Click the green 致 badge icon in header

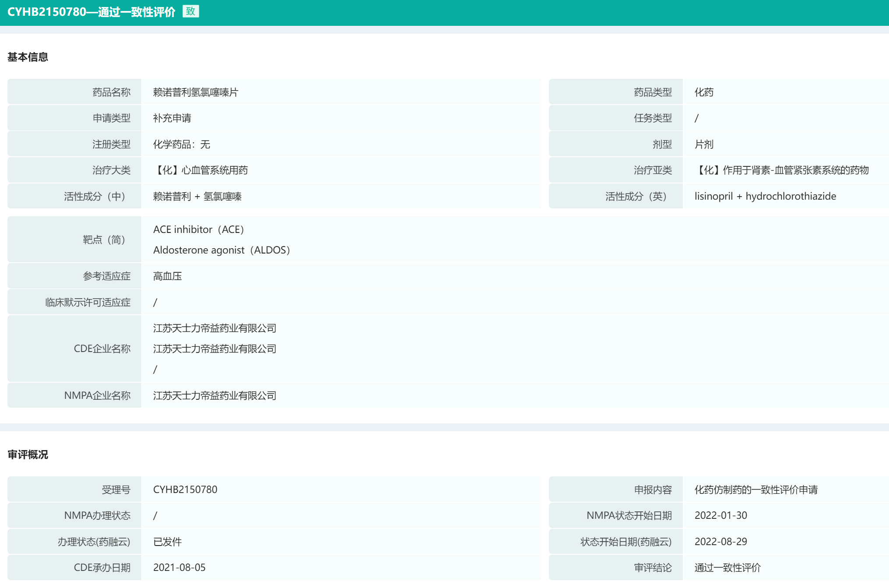(x=190, y=11)
